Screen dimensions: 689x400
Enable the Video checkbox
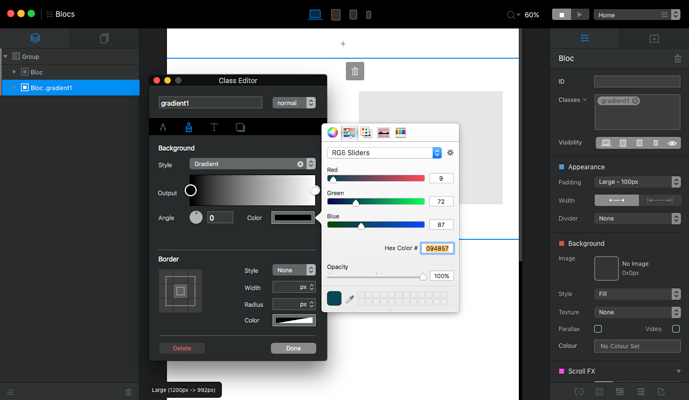677,328
